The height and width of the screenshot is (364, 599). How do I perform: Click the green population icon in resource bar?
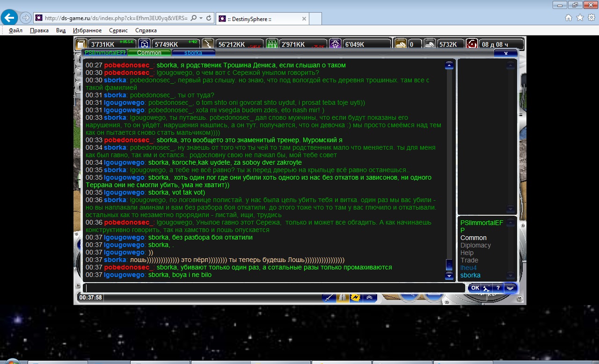pyautogui.click(x=272, y=44)
